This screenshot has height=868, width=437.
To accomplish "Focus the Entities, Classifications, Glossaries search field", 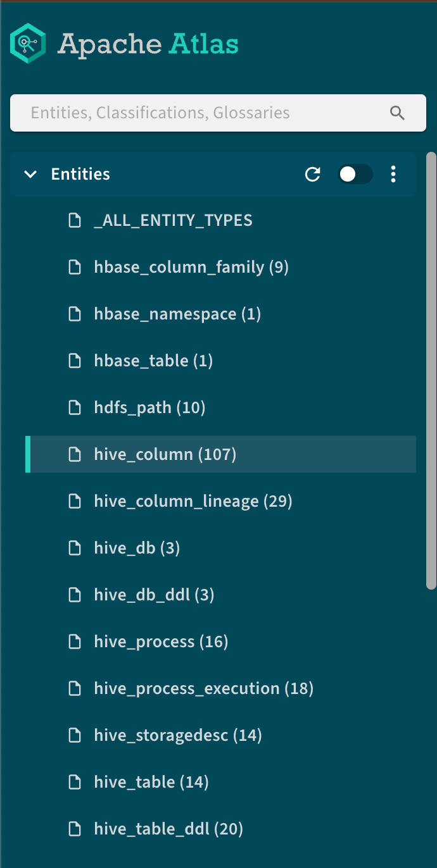I will tap(203, 113).
